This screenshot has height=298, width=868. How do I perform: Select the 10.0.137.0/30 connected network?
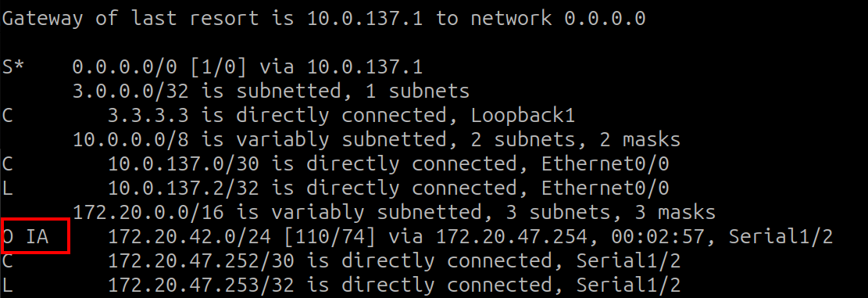(x=184, y=164)
